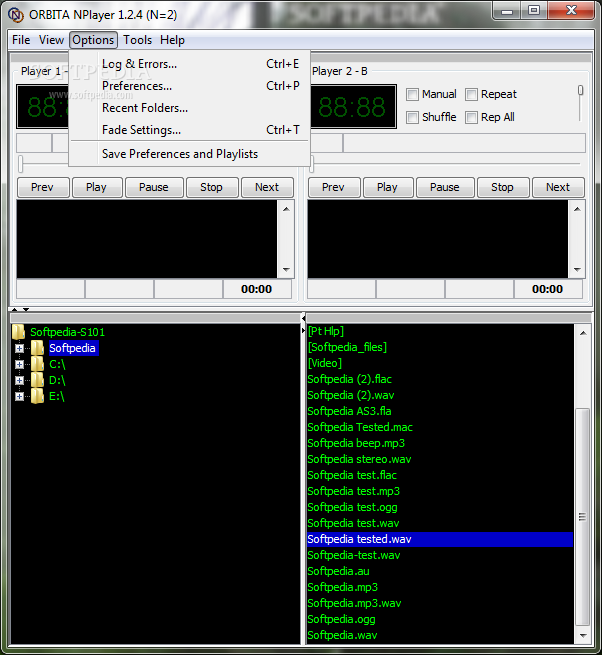Click the file list scrollbar thumb
602x655 pixels.
pyautogui.click(x=582, y=517)
